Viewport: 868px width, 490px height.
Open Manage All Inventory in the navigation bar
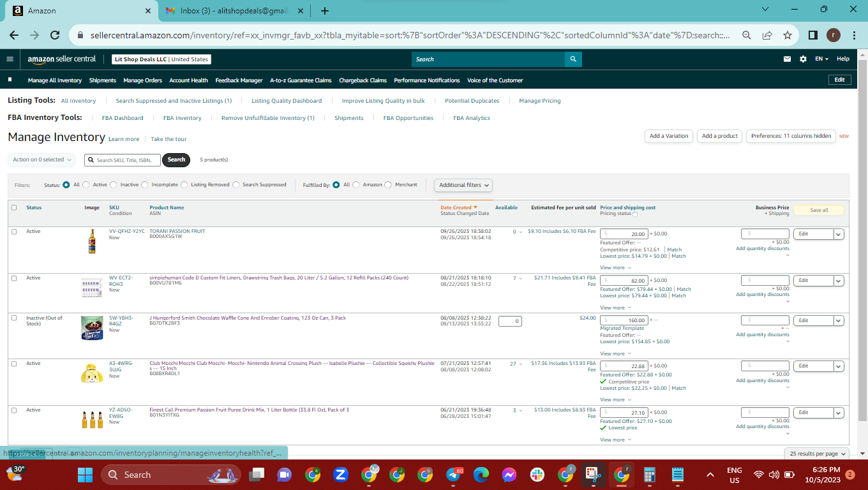tap(55, 80)
